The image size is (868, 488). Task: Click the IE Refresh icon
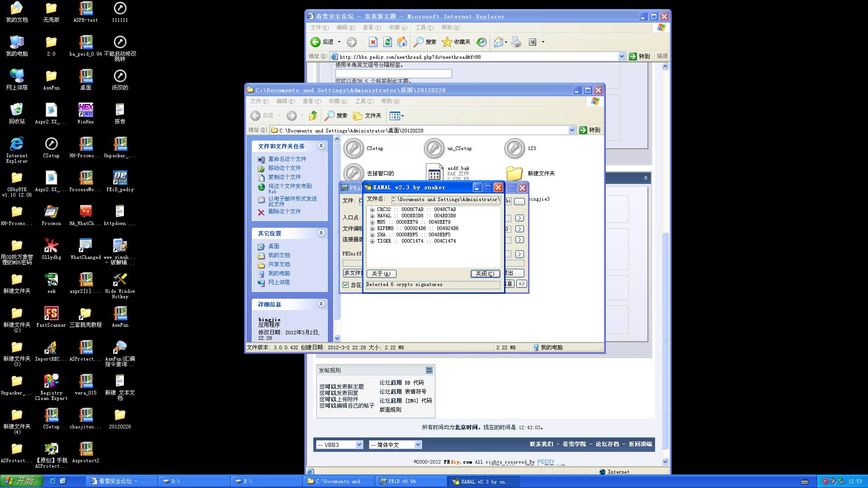pos(387,42)
